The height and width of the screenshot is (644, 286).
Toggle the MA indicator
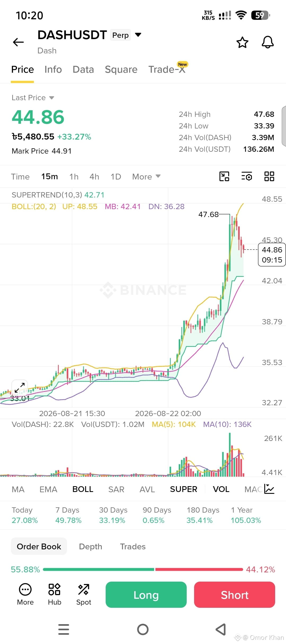tap(18, 489)
